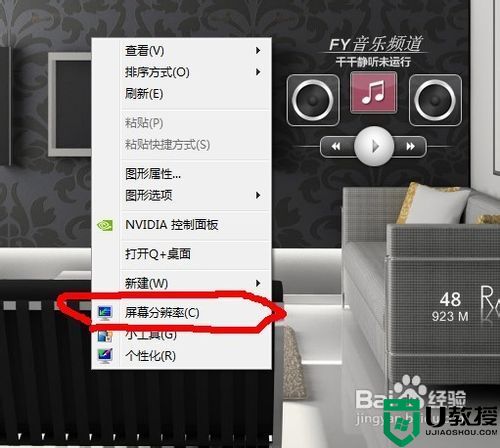Choose 图形属性... menu entry

181,174
